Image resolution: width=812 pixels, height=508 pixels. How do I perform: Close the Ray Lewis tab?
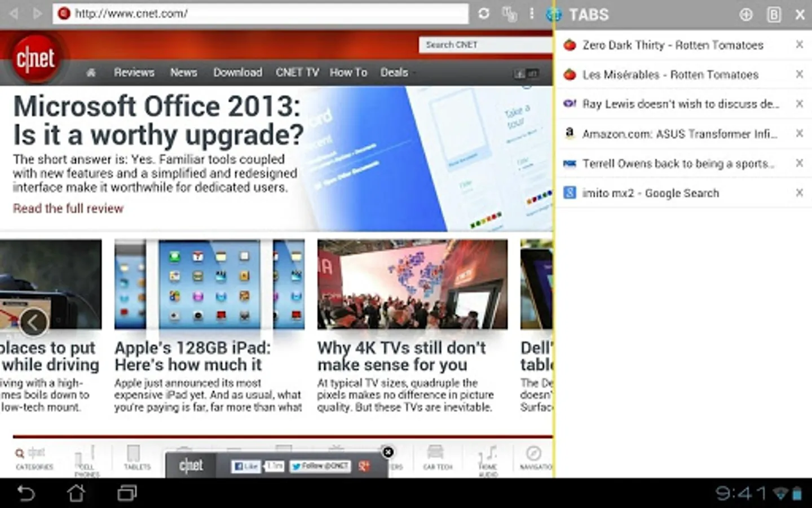point(799,103)
